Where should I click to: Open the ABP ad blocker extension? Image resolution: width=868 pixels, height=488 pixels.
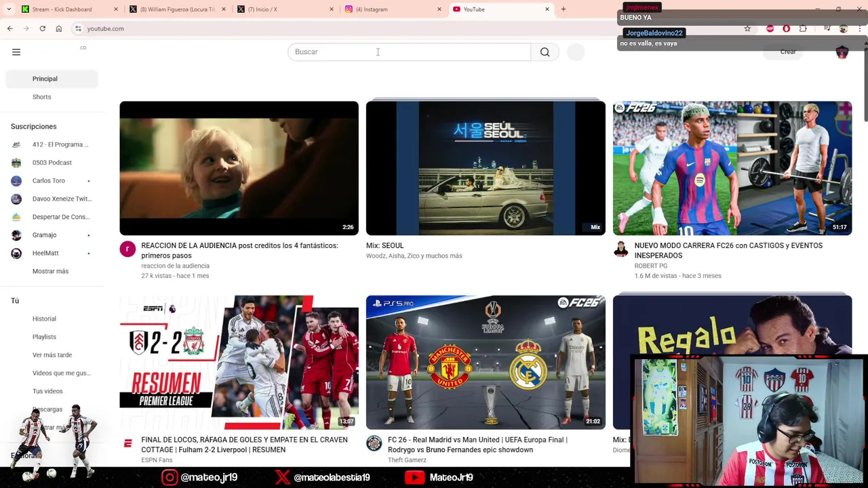pos(770,28)
